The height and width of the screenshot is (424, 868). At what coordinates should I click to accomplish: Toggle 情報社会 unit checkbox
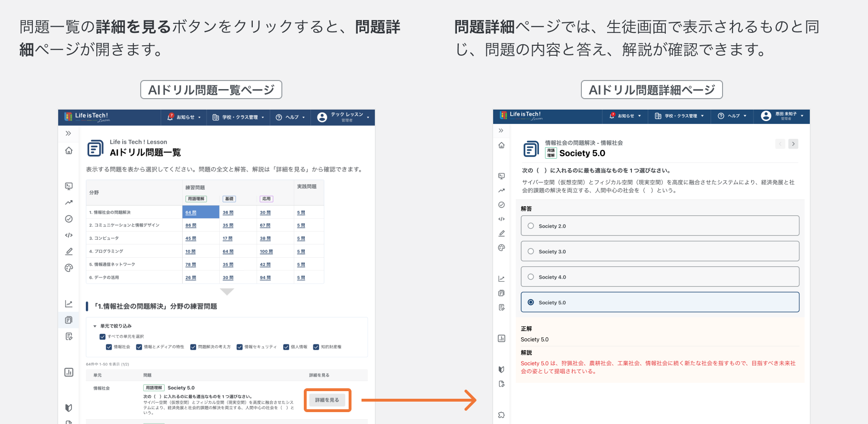(109, 347)
